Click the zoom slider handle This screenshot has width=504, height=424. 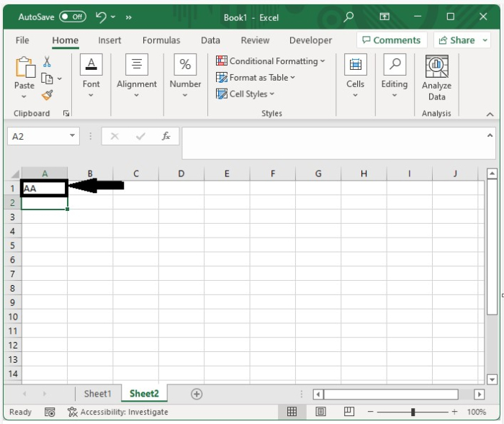pos(413,412)
